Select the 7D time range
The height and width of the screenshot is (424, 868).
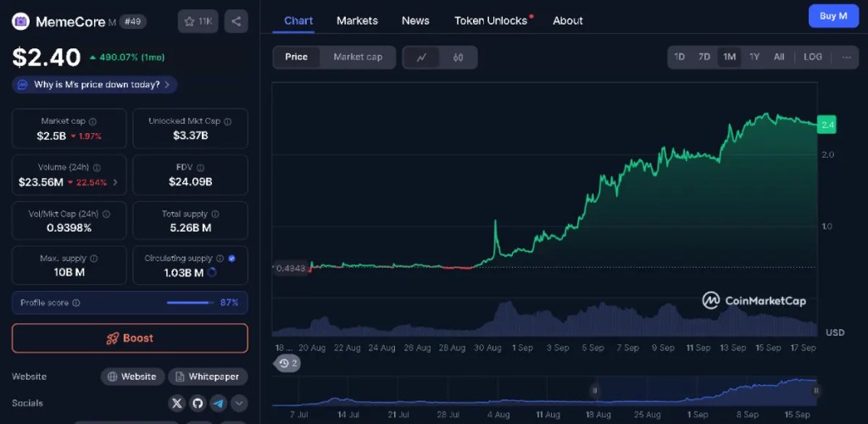[x=704, y=57]
